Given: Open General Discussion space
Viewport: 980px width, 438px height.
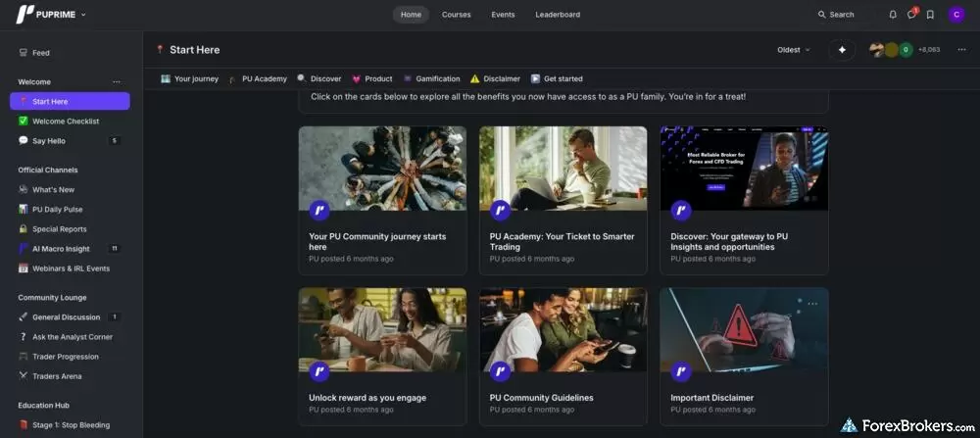Looking at the screenshot, I should pyautogui.click(x=70, y=317).
